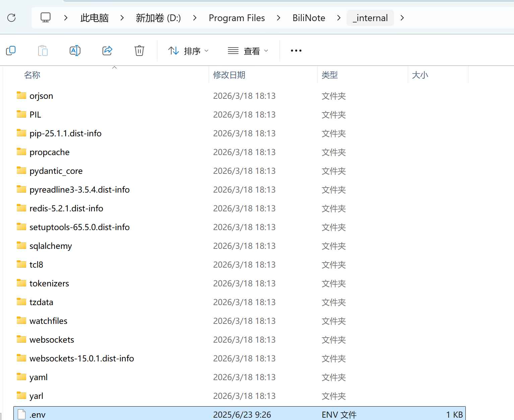Click the copy icon in toolbar
Viewport: 514px width, 420px height.
(11, 51)
